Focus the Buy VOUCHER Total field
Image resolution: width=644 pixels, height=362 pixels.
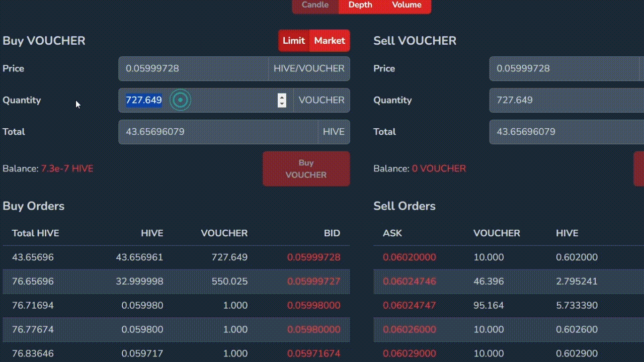pos(218,132)
